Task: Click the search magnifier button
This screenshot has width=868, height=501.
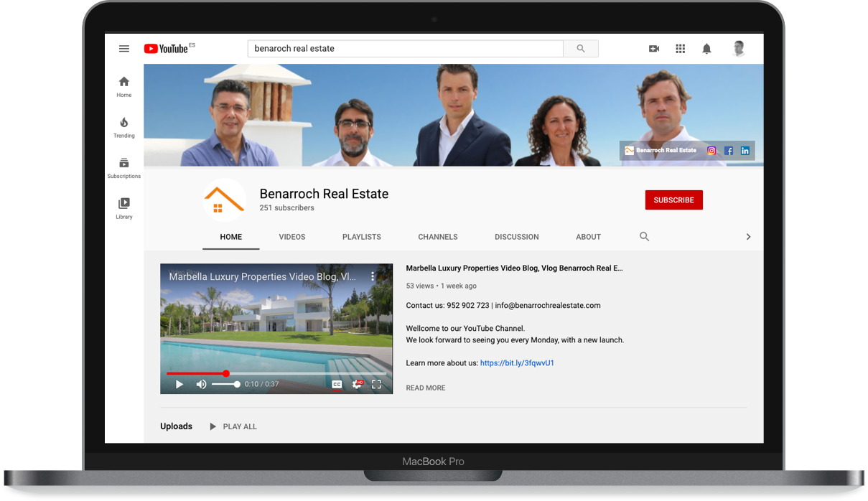Action: click(581, 49)
